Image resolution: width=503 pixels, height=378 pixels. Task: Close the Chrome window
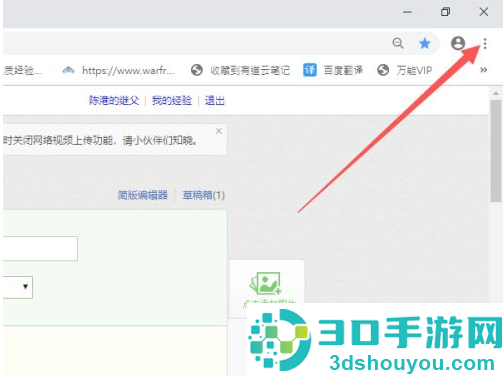point(484,12)
